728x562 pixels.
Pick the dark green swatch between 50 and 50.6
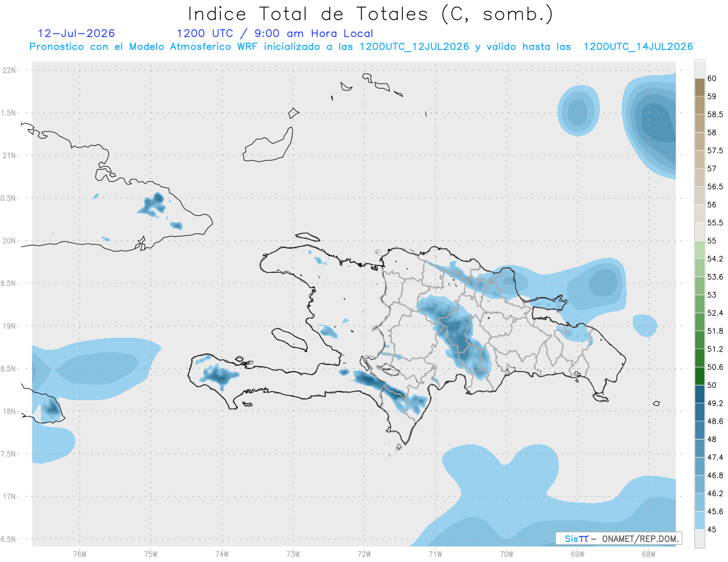point(699,376)
